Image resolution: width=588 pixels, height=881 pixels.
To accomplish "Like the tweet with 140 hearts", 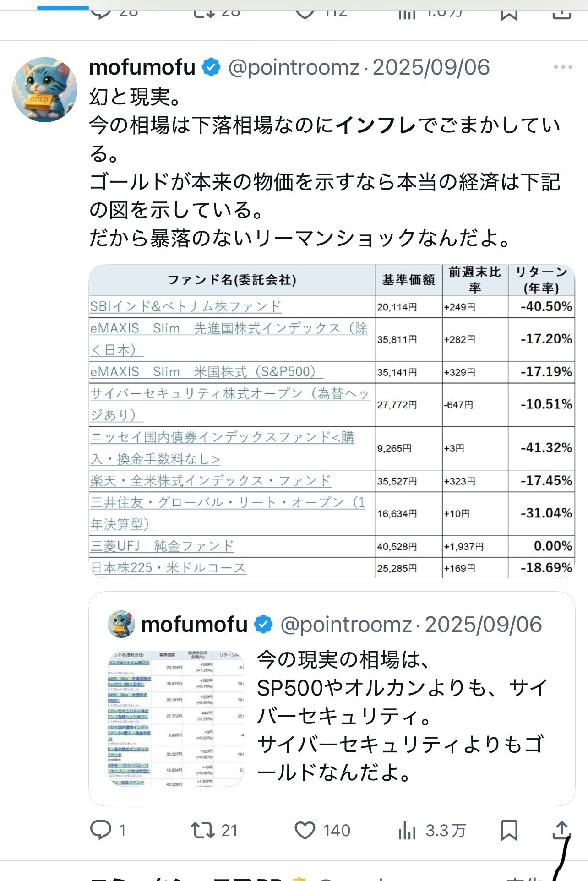I will point(305,830).
